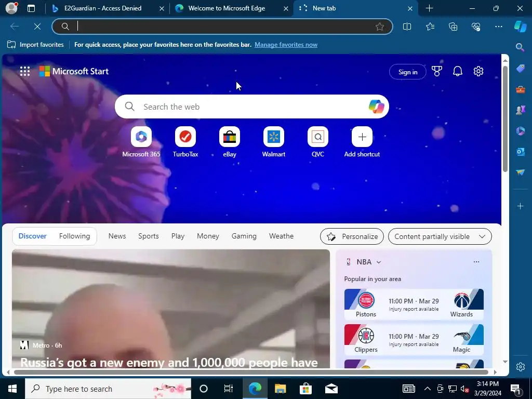Stop loading the page

point(37,26)
